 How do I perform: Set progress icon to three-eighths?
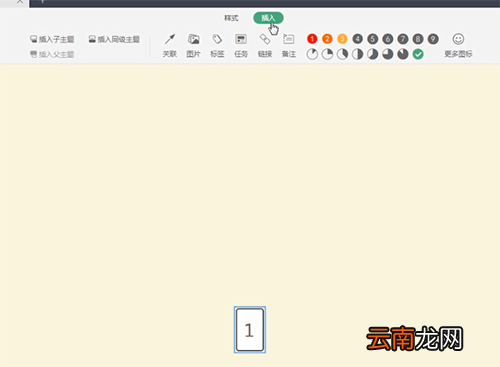[342, 54]
